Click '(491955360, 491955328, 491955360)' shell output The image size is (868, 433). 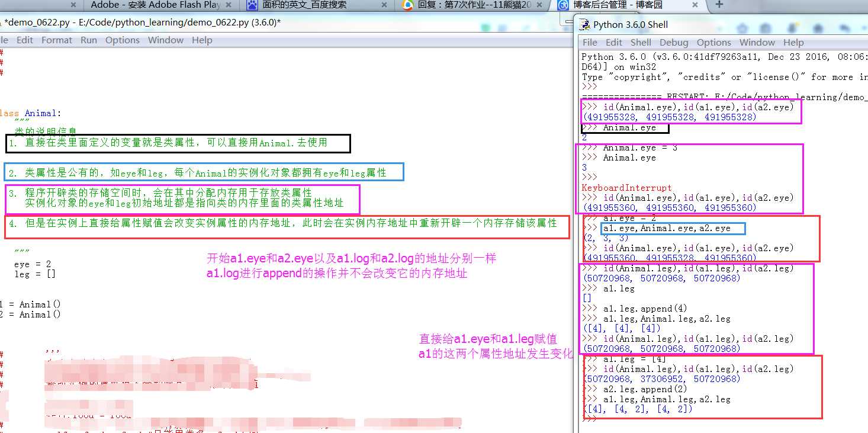coord(669,258)
